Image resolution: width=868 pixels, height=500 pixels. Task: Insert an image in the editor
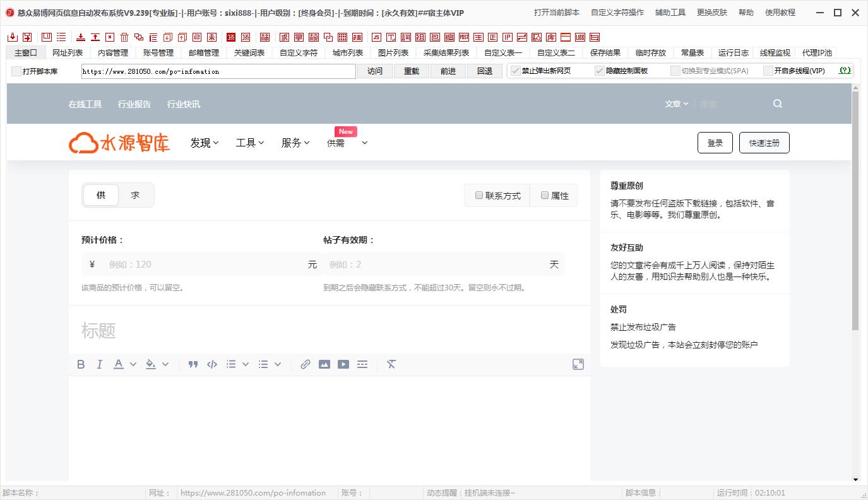(x=324, y=364)
